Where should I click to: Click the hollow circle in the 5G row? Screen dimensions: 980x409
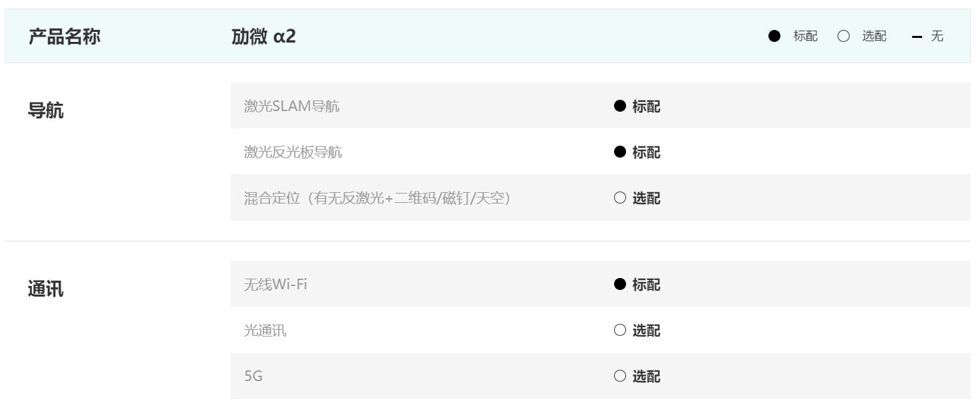coord(620,376)
